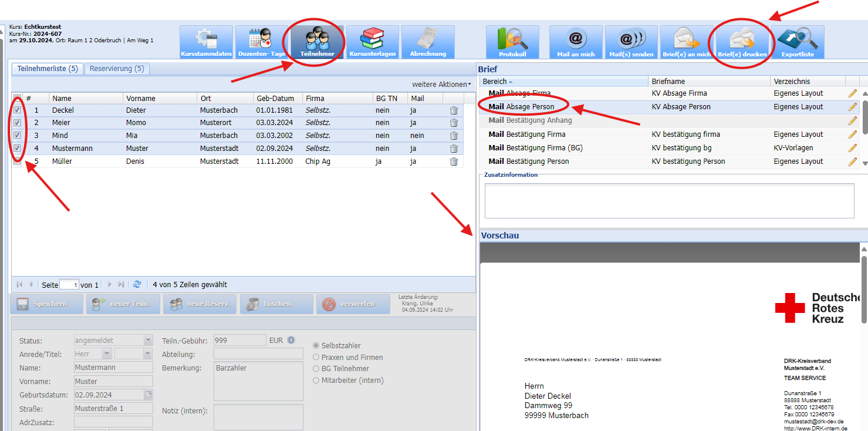
Task: Click the Brief(e) drucken button
Action: [x=742, y=42]
